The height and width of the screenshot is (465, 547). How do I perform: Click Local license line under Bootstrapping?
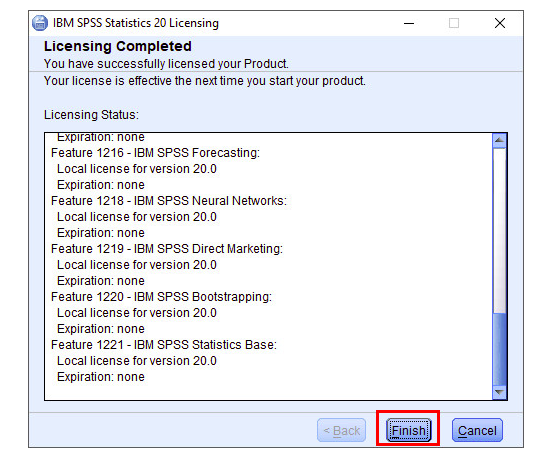pyautogui.click(x=137, y=313)
